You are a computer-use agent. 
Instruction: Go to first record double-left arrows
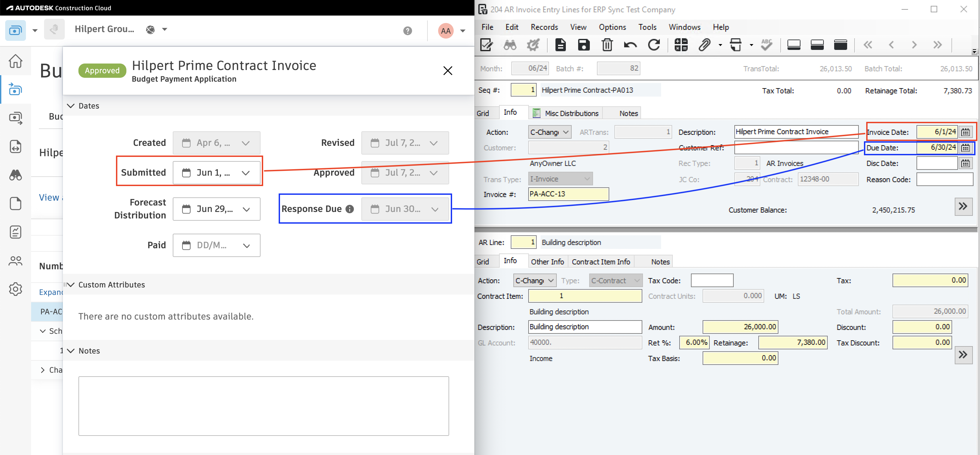tap(868, 45)
